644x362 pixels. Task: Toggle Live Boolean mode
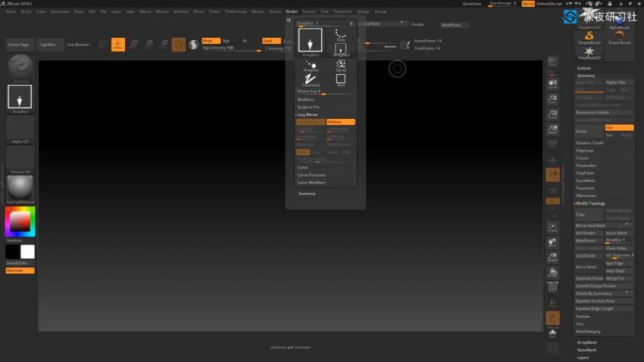click(78, 45)
